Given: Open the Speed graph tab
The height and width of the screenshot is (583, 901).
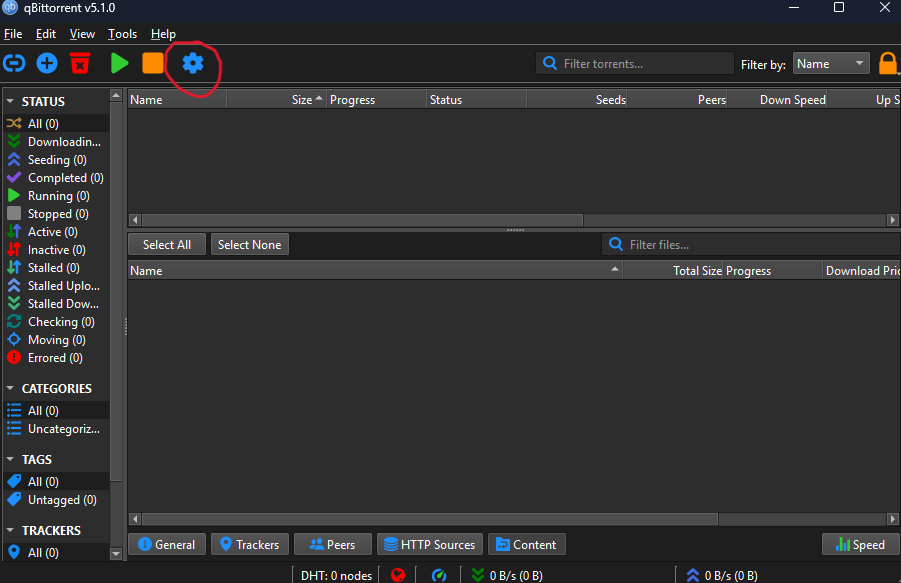Looking at the screenshot, I should pyautogui.click(x=861, y=544).
